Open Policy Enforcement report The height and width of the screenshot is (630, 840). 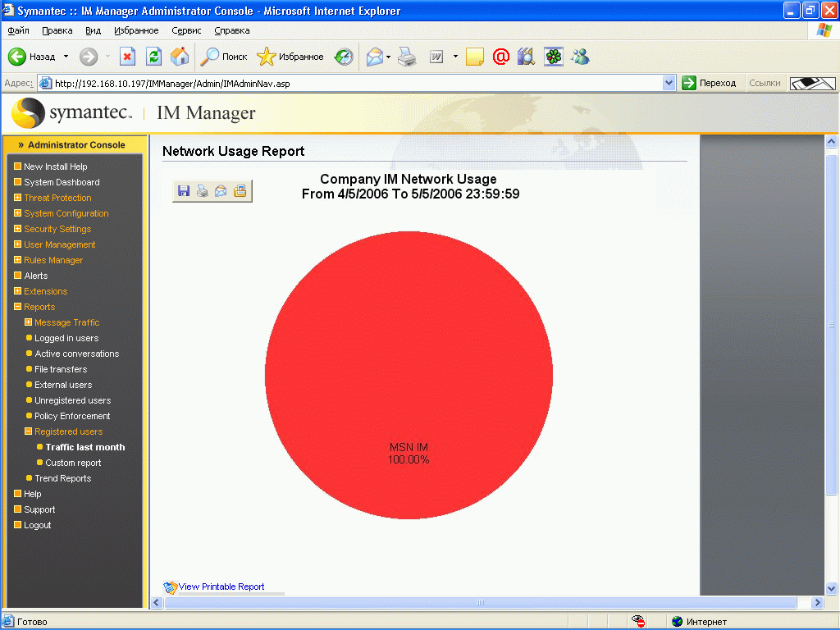tap(72, 416)
